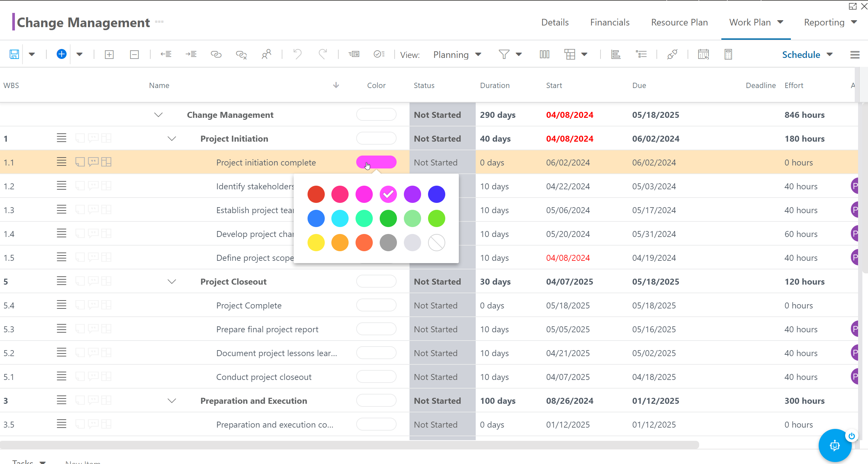
Task: Click the chatbot assistant icon
Action: coord(835,445)
